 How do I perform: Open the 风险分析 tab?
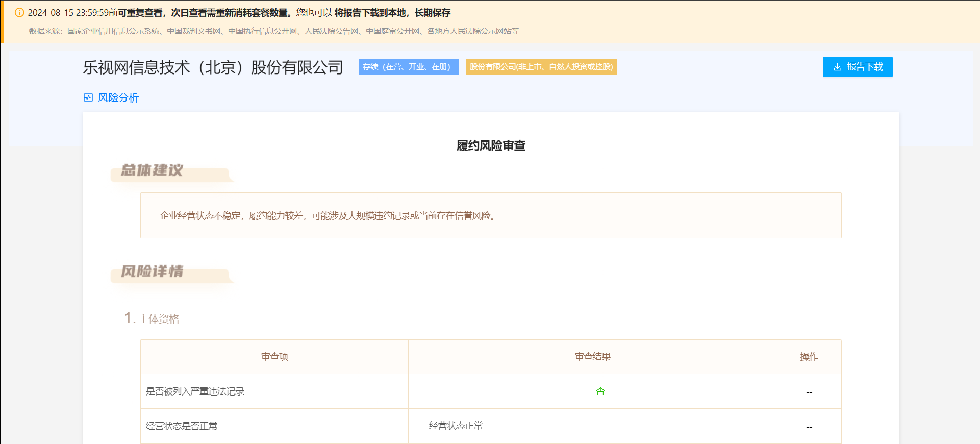(111, 97)
